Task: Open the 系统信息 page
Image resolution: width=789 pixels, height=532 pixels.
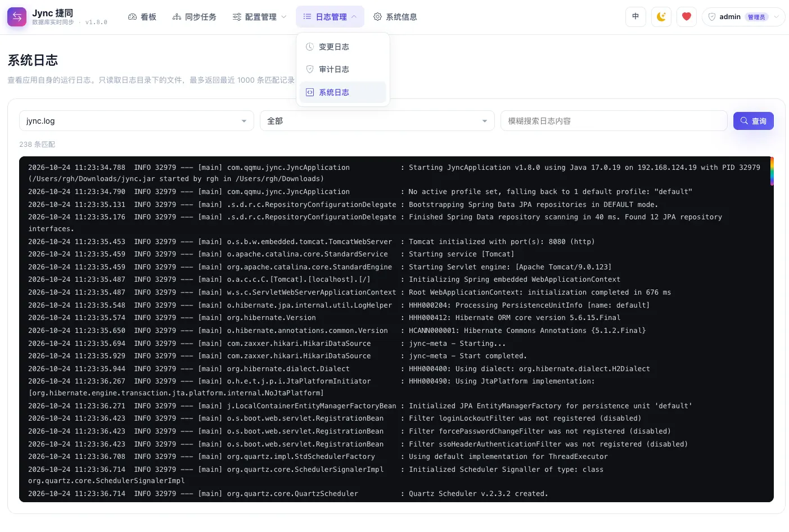Action: (395, 17)
